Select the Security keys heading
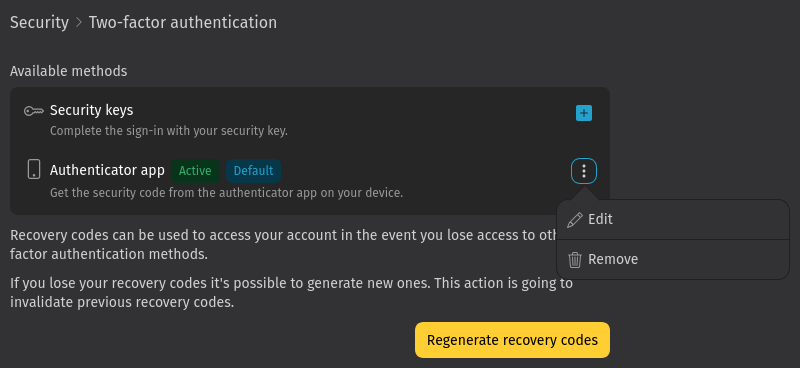 click(91, 110)
